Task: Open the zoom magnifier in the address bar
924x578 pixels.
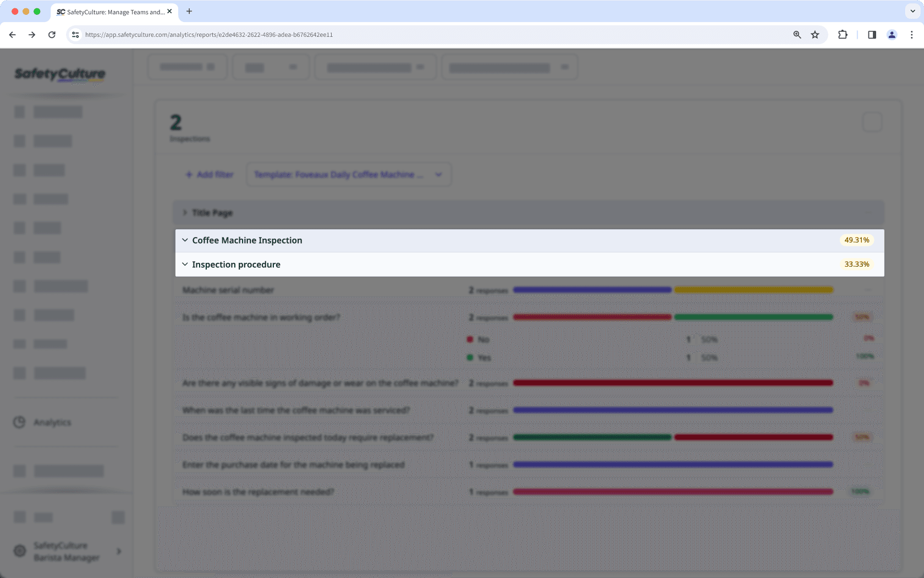Action: pyautogui.click(x=796, y=35)
